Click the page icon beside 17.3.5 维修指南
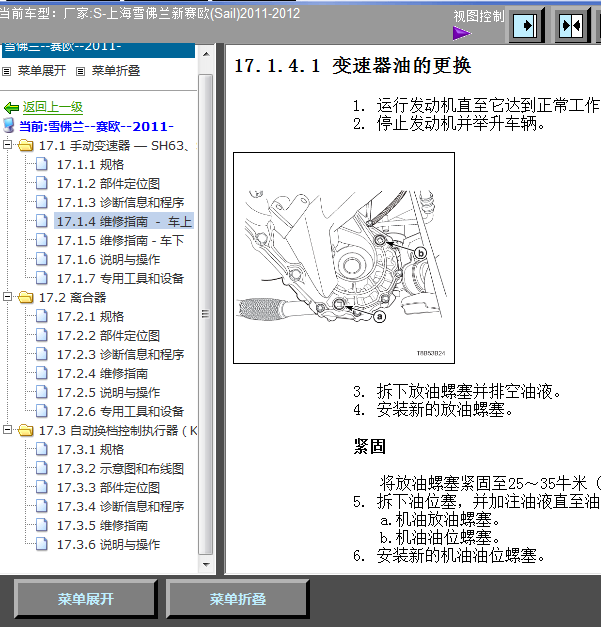 [x=42, y=524]
